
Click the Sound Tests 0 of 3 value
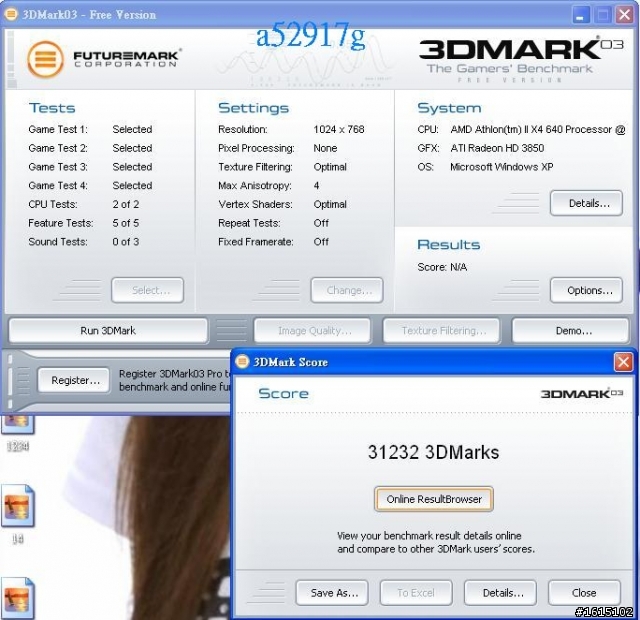[126, 242]
